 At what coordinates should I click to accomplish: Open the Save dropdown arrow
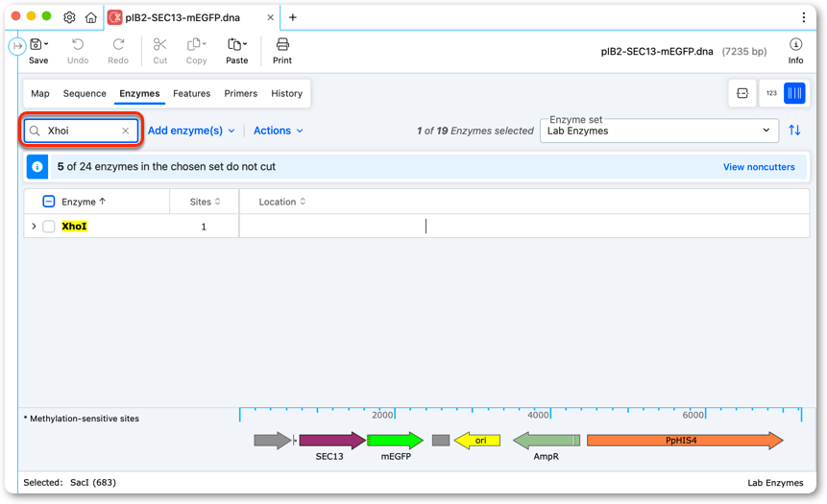pos(46,44)
